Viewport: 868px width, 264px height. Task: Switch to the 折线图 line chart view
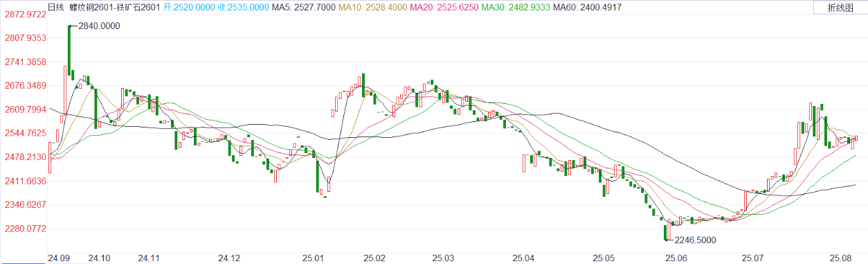tap(840, 8)
